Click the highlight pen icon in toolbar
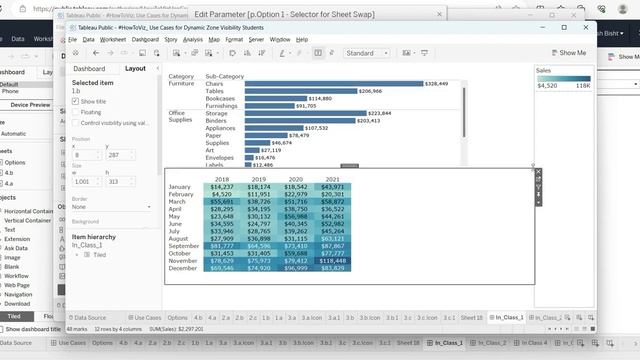Screen dimensions: 640x360 coord(282,53)
